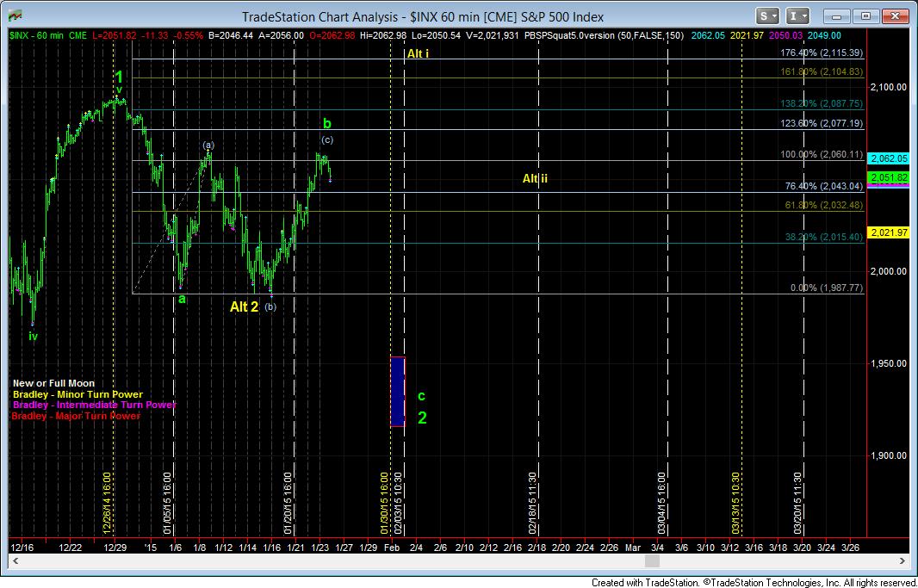This screenshot has width=918, height=588.
Task: Click the 01/30/15 16:00 yellow date label
Action: click(x=385, y=503)
